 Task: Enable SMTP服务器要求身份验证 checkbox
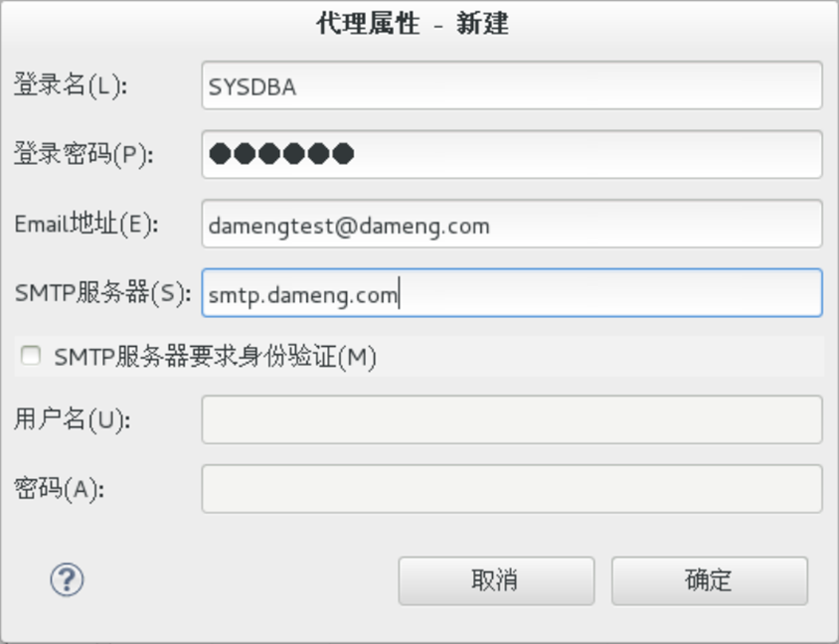pyautogui.click(x=31, y=355)
